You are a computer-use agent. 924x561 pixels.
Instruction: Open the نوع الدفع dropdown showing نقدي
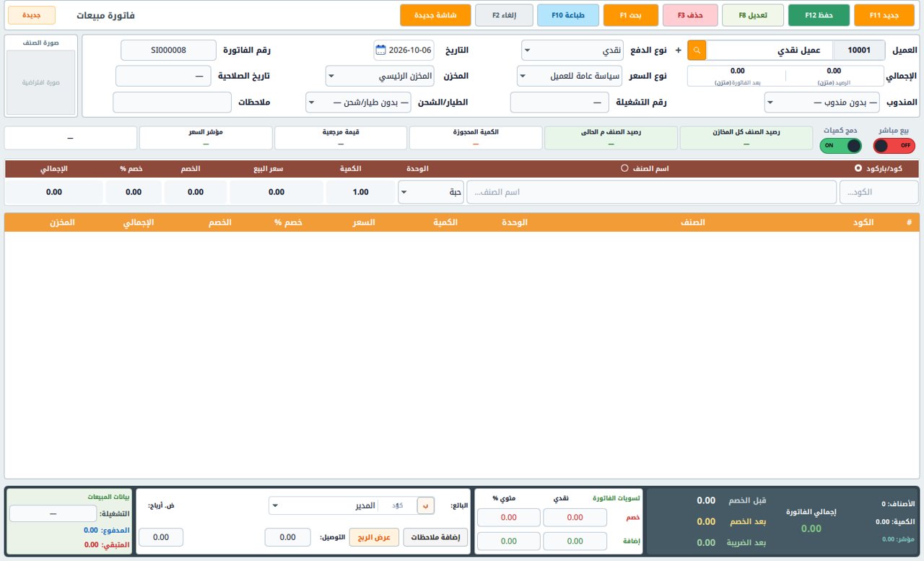[572, 51]
